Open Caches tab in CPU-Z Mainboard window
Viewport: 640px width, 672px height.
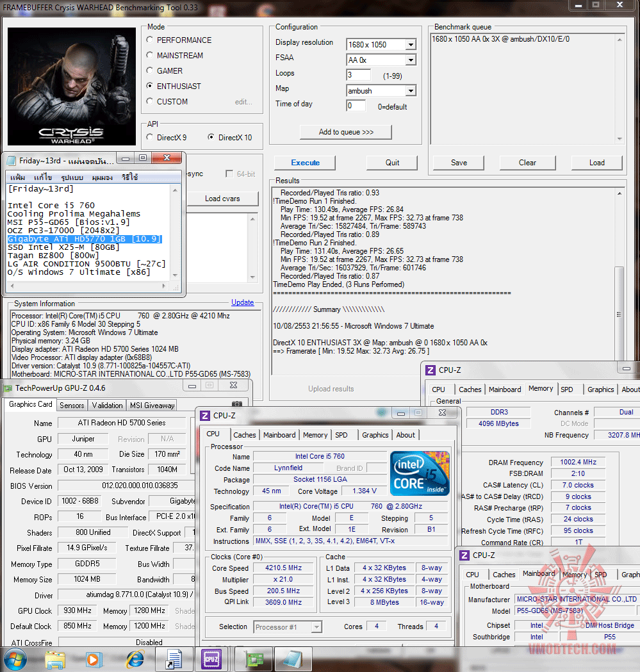pyautogui.click(x=504, y=575)
